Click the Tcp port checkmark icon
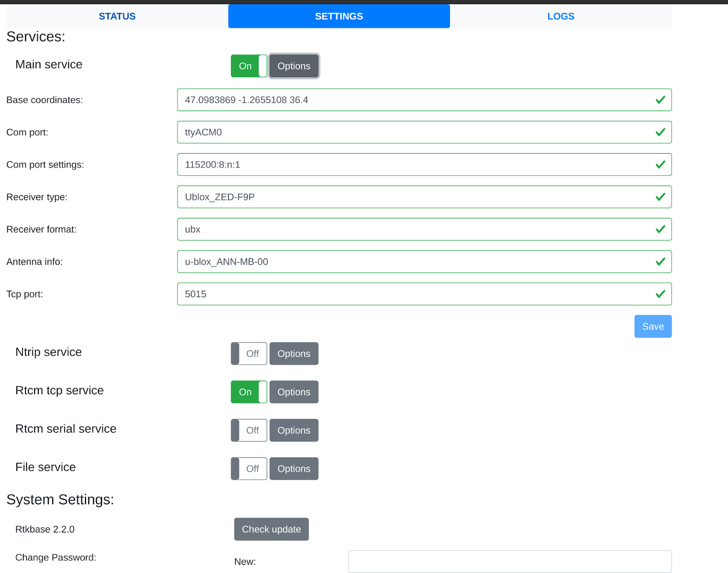728x573 pixels. point(660,294)
